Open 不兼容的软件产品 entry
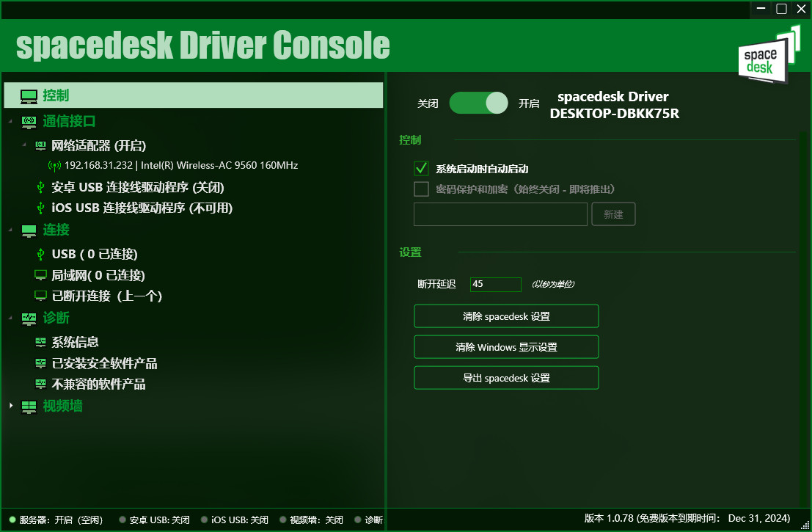 click(x=98, y=384)
